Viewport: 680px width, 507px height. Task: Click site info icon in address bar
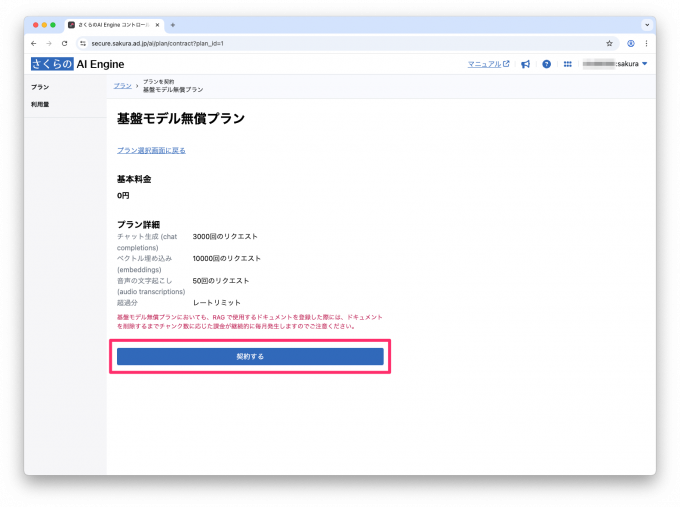coord(83,43)
